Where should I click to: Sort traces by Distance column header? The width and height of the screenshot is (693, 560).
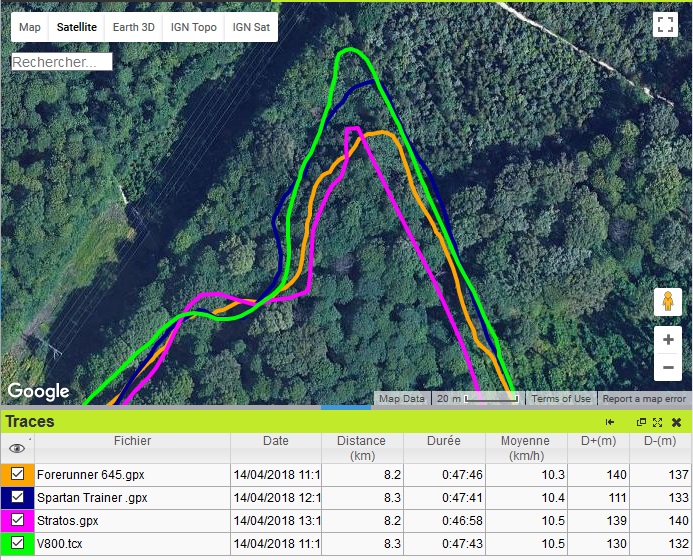click(361, 447)
